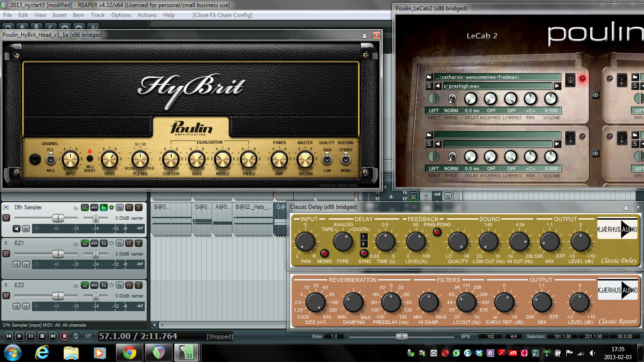Solo the EZ1 track
Image resolution: width=644 pixels, height=362 pixels.
point(138,243)
